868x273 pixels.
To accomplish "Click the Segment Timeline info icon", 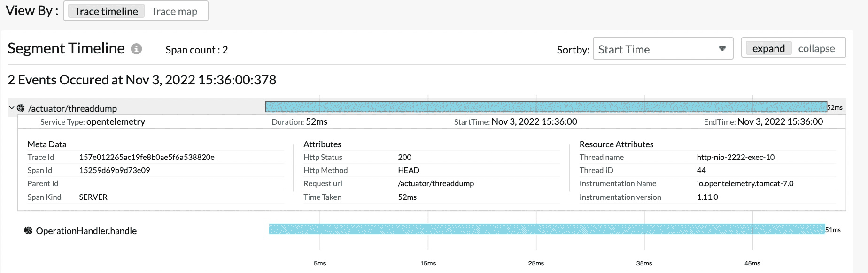I will tap(136, 49).
